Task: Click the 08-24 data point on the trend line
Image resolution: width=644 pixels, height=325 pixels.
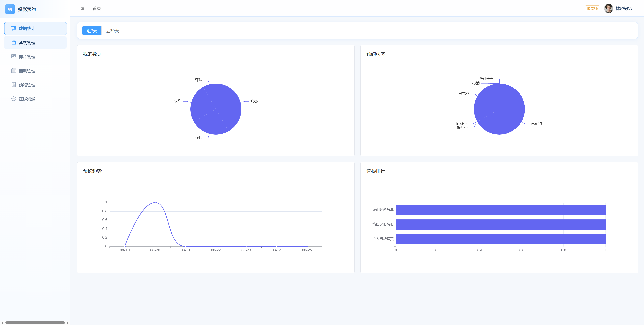Action: (276, 246)
